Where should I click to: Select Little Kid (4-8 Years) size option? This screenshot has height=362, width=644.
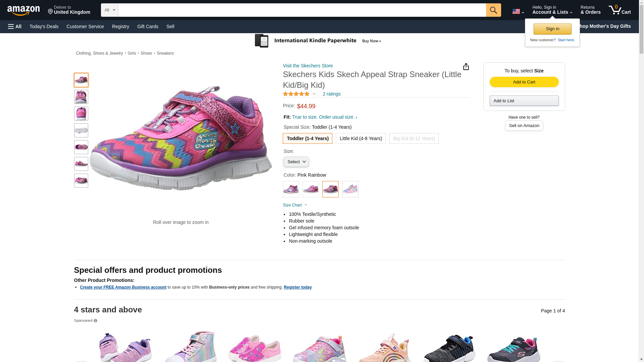pos(361,138)
